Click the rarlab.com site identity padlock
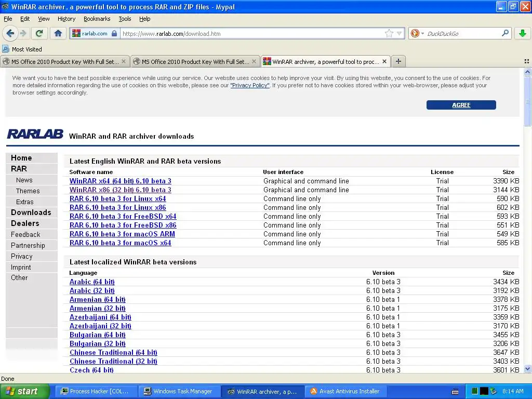Viewport: 532px width, 399px height. coord(114,34)
